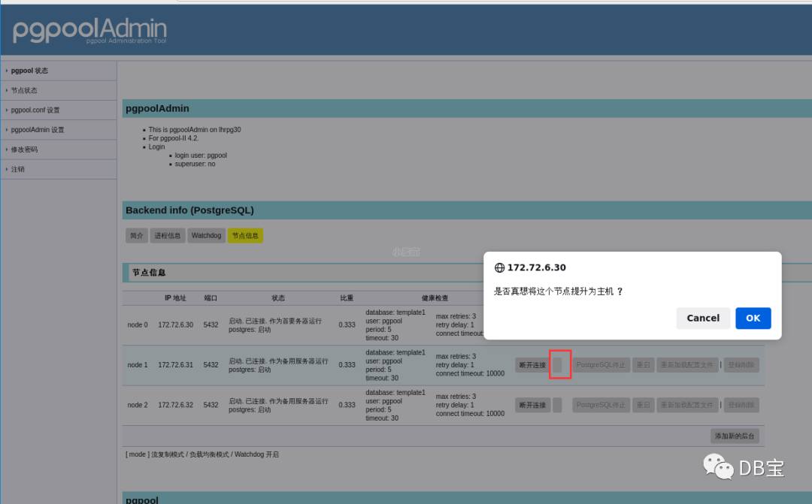Click 登録削除 for node 2
The image size is (812, 504).
pos(741,405)
